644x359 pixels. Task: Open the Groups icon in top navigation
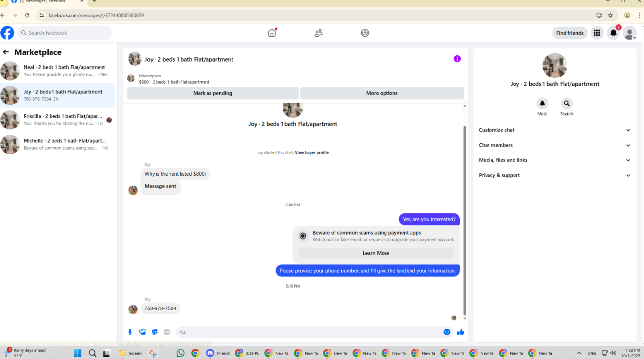pyautogui.click(x=365, y=33)
